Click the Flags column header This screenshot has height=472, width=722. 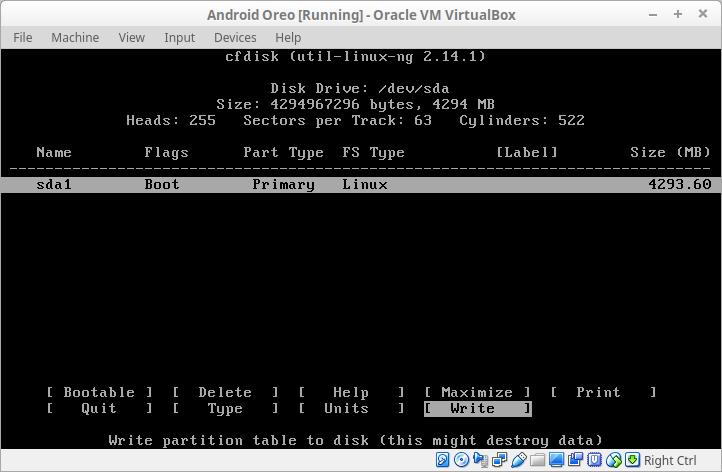tap(166, 152)
